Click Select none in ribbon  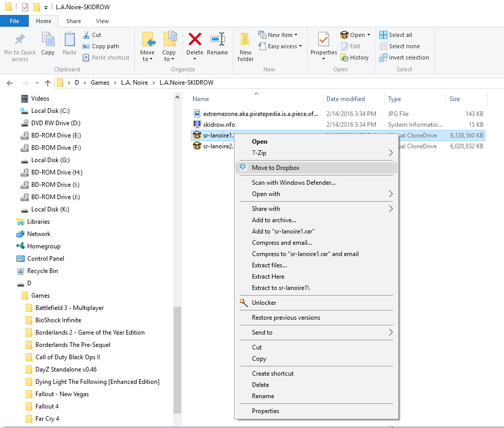(x=399, y=46)
